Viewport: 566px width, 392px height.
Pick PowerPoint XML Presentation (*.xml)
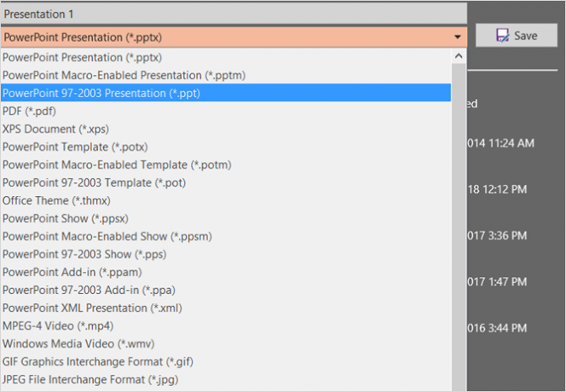click(x=226, y=308)
